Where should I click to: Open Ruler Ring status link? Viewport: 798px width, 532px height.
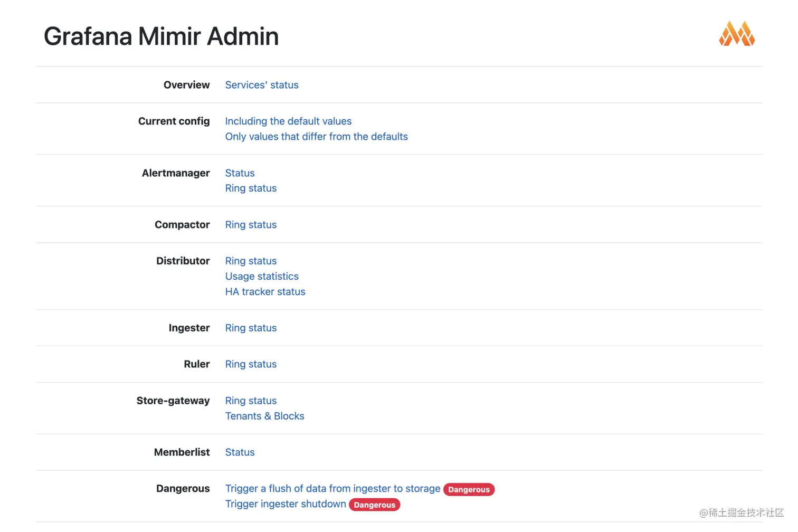(x=251, y=365)
